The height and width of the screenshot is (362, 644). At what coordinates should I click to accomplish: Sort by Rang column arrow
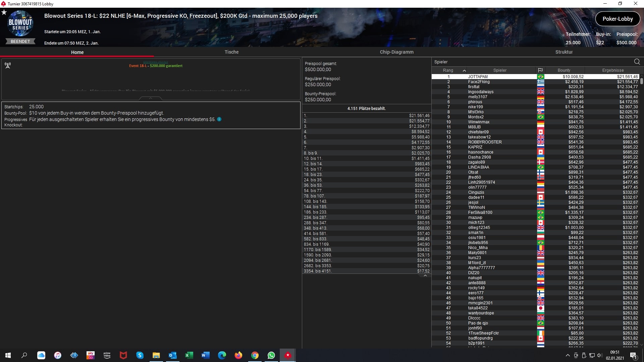464,70
